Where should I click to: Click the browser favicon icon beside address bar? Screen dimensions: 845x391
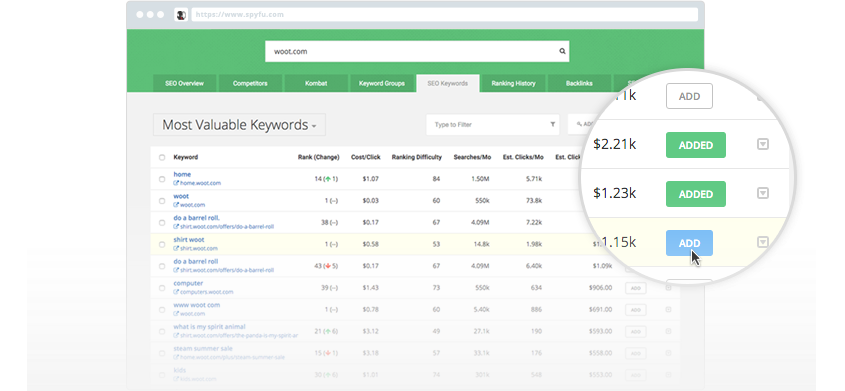point(181,15)
